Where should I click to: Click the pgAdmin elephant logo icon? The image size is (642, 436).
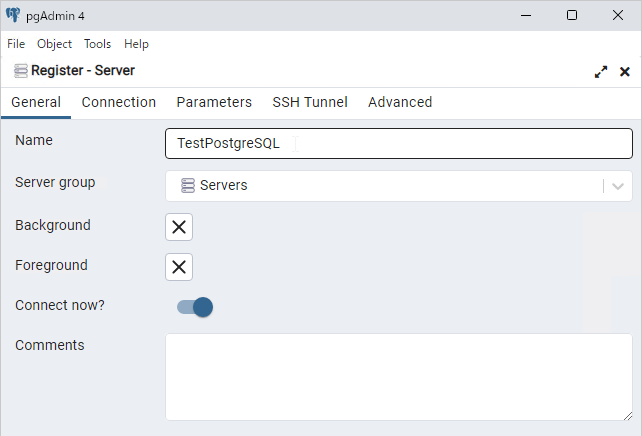click(13, 15)
